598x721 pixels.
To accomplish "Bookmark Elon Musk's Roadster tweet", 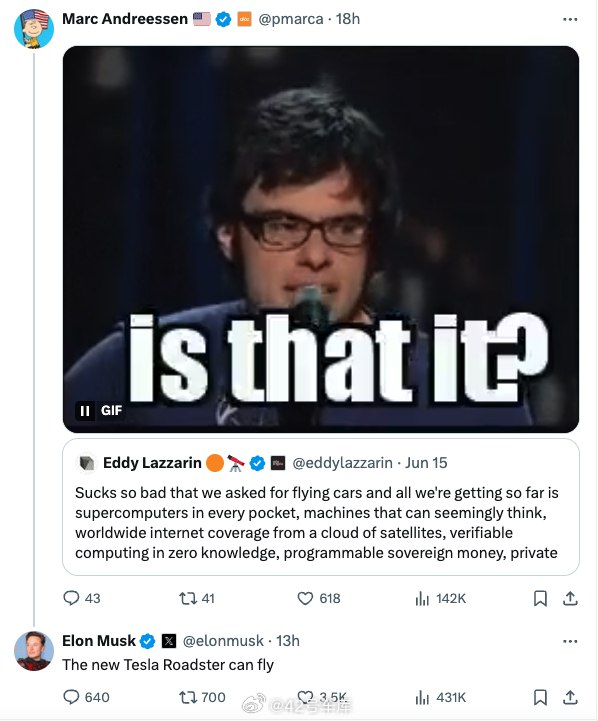I will (x=540, y=698).
